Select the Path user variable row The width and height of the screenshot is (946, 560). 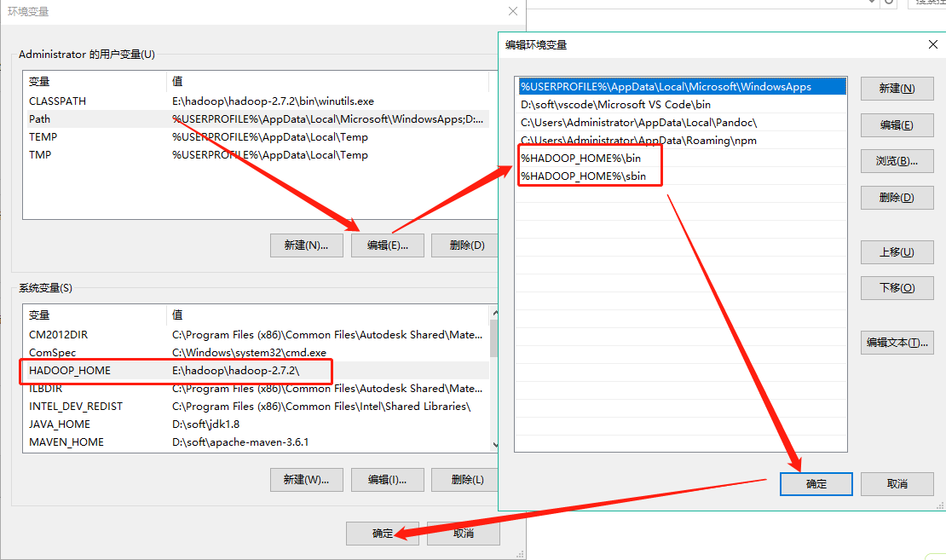[256, 118]
